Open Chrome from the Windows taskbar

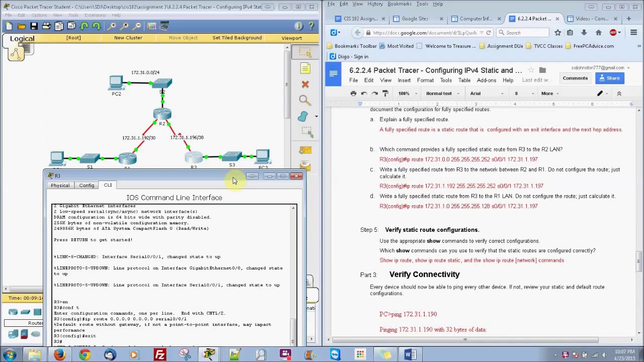tap(85, 355)
